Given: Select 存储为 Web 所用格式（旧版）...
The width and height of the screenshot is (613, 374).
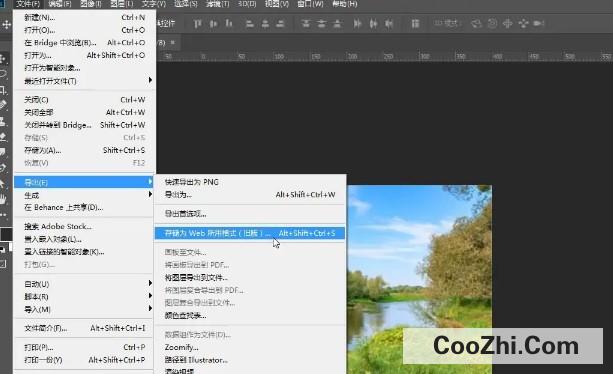Looking at the screenshot, I should (250, 233).
